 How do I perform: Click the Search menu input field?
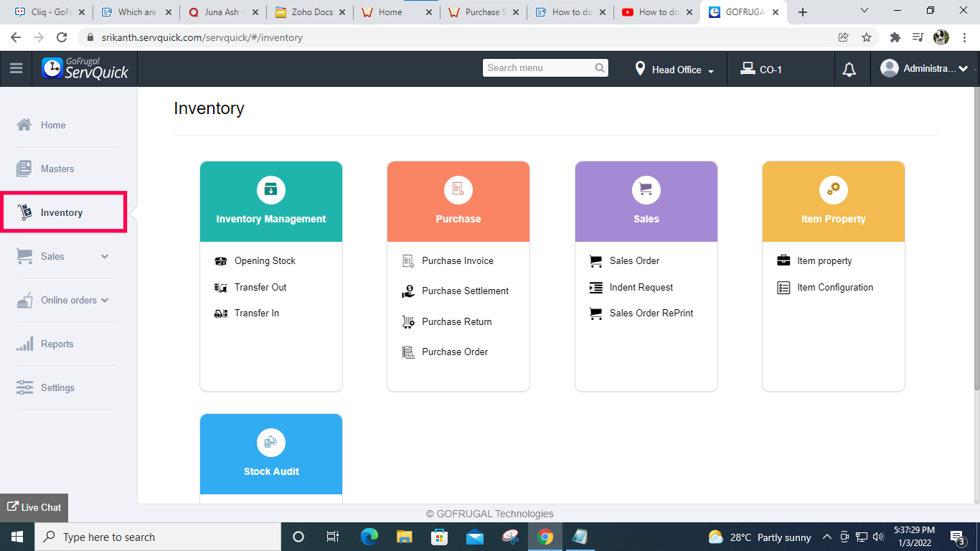point(545,68)
